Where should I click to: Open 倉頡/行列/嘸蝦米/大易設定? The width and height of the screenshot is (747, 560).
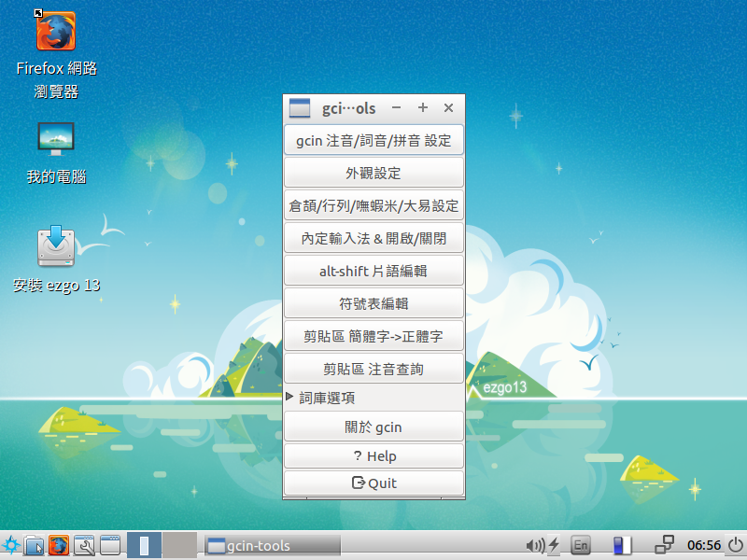click(373, 205)
